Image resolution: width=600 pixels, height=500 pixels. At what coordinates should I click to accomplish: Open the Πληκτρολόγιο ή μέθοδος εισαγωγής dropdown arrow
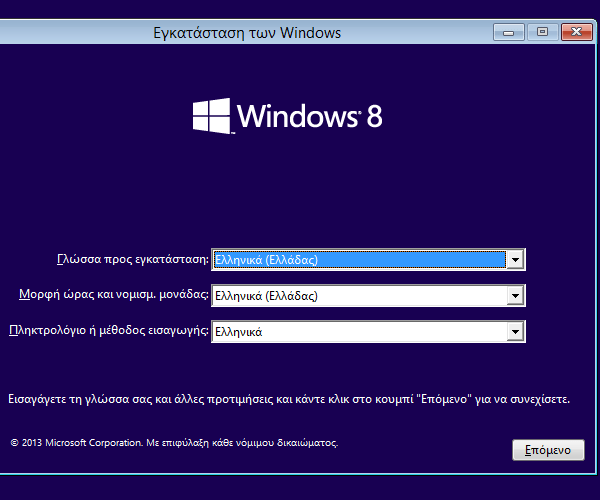[x=515, y=332]
